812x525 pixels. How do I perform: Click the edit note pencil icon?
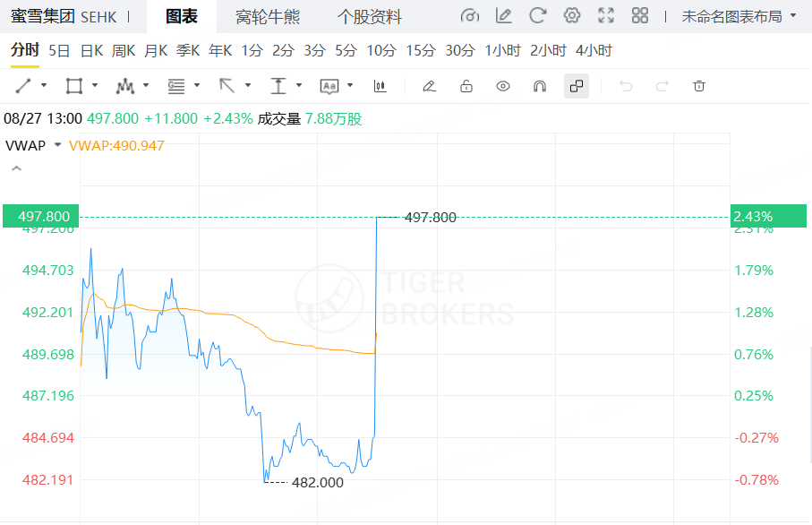click(503, 16)
